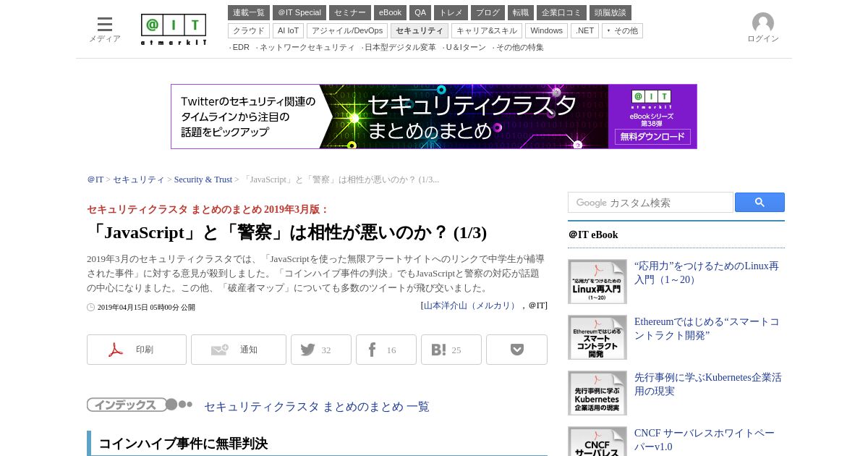Select the AI IoT category tab
Viewport: 868px width, 456px height.
point(288,30)
